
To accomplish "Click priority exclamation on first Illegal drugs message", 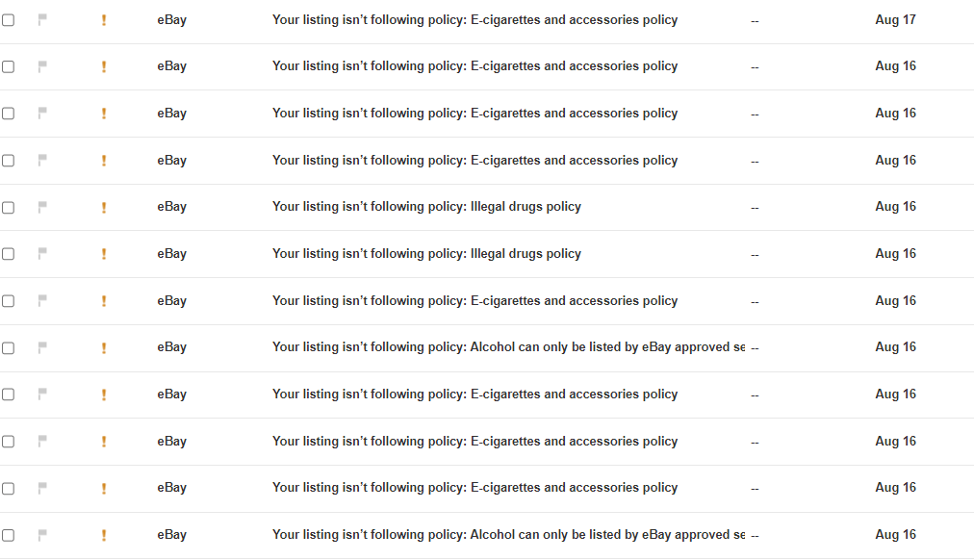I will (x=104, y=207).
